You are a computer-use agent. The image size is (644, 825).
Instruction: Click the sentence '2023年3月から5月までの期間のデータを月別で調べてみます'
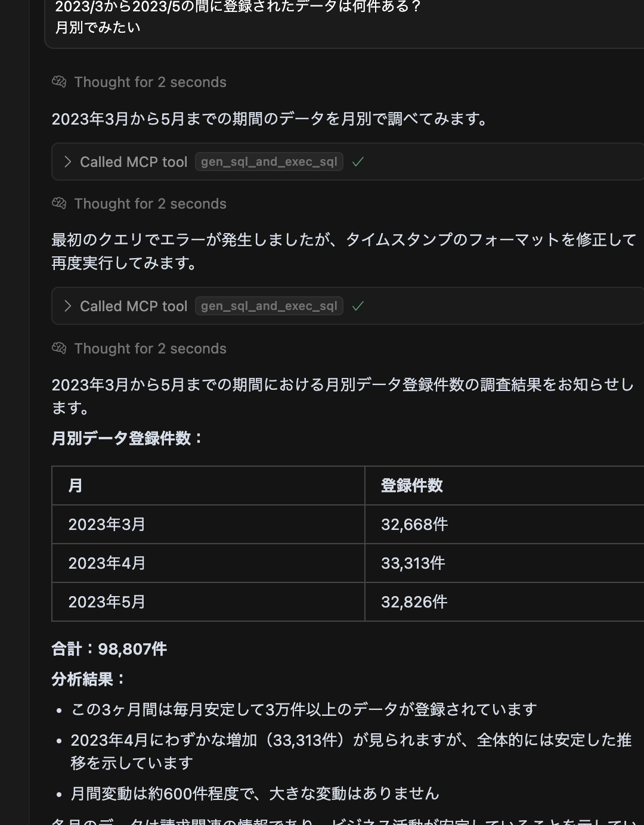point(270,119)
